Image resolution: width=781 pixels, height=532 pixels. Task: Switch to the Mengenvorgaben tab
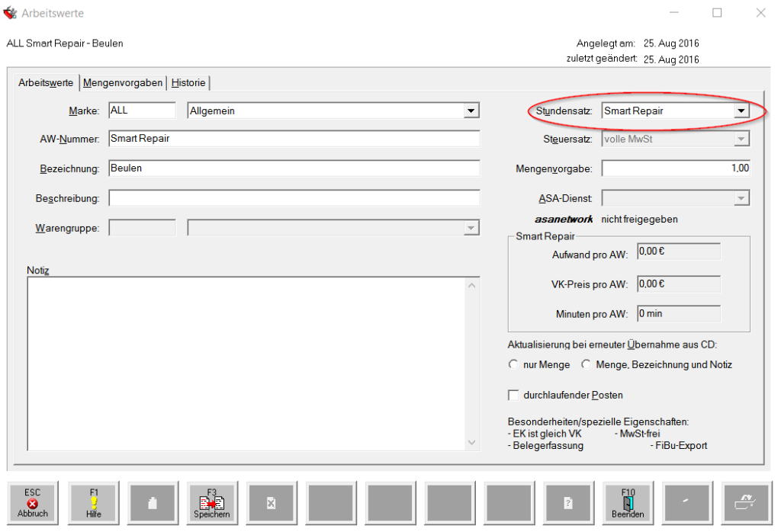tap(123, 82)
